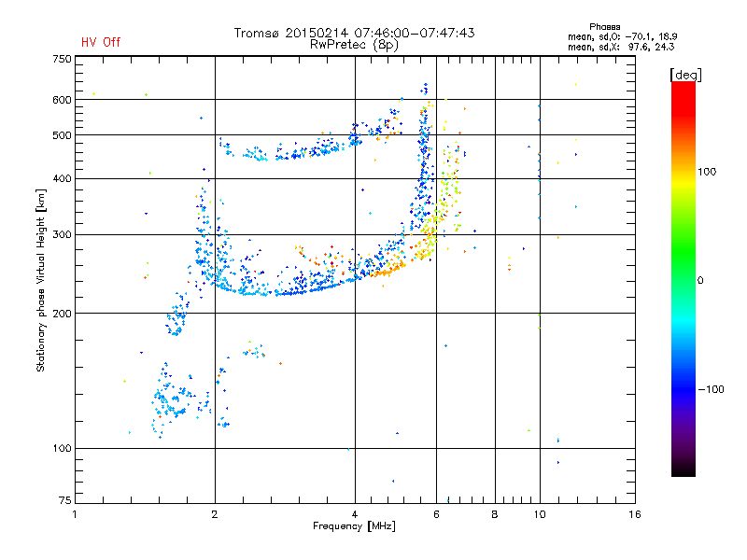Click the 'mean, sd,X: 97.6, 24.3' text

click(x=621, y=47)
